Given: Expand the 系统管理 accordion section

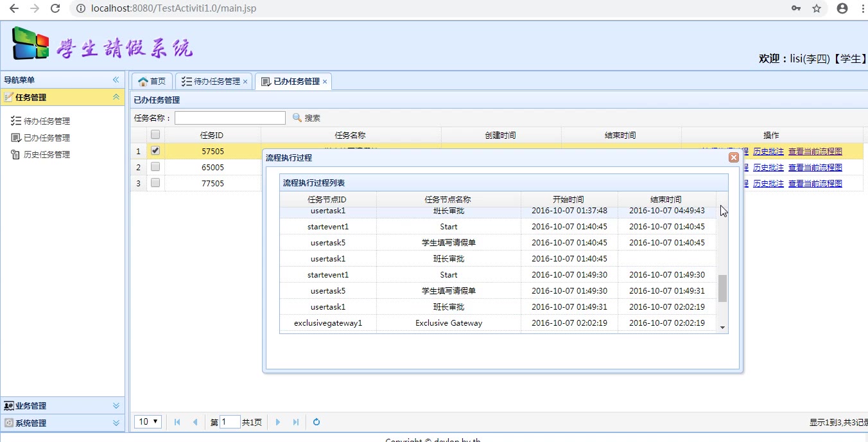Looking at the screenshot, I should [116, 423].
